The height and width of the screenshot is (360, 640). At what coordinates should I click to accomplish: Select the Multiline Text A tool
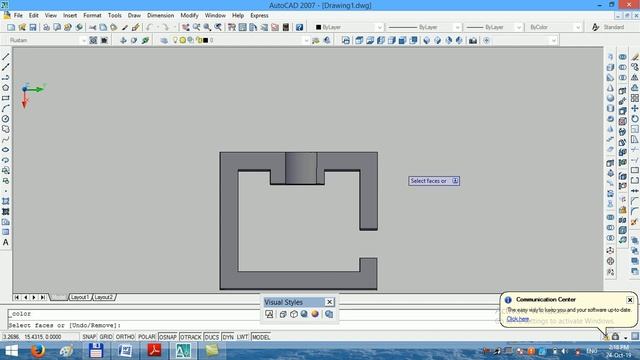6,242
